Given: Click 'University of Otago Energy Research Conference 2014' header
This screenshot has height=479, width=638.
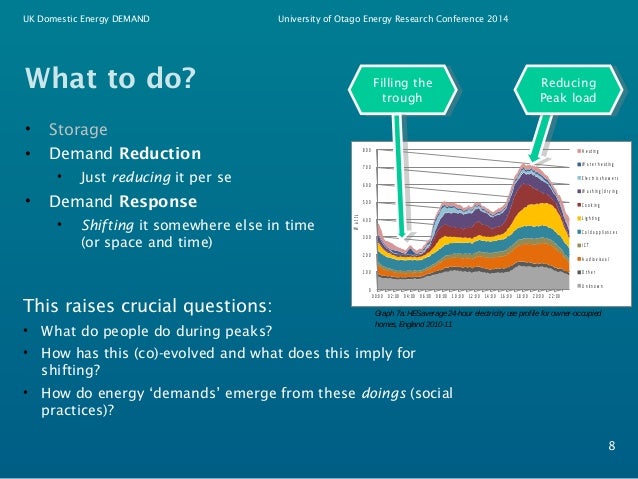Looking at the screenshot, I should tap(393, 19).
